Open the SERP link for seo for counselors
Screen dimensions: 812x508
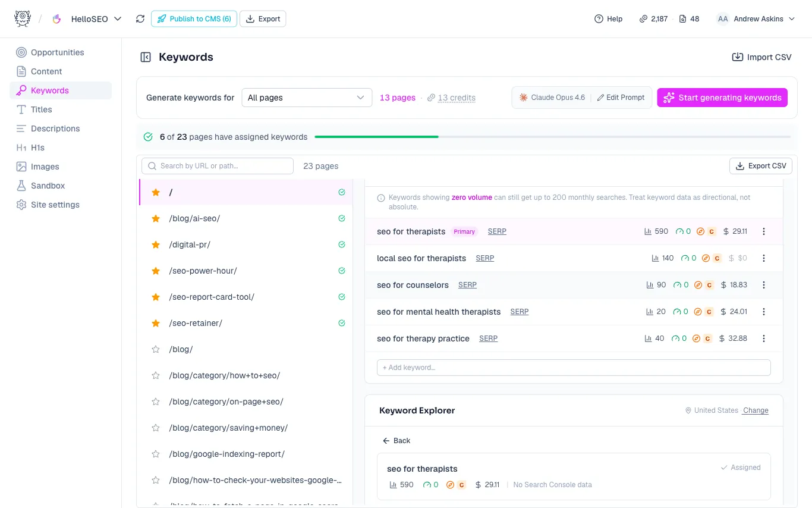[467, 285]
